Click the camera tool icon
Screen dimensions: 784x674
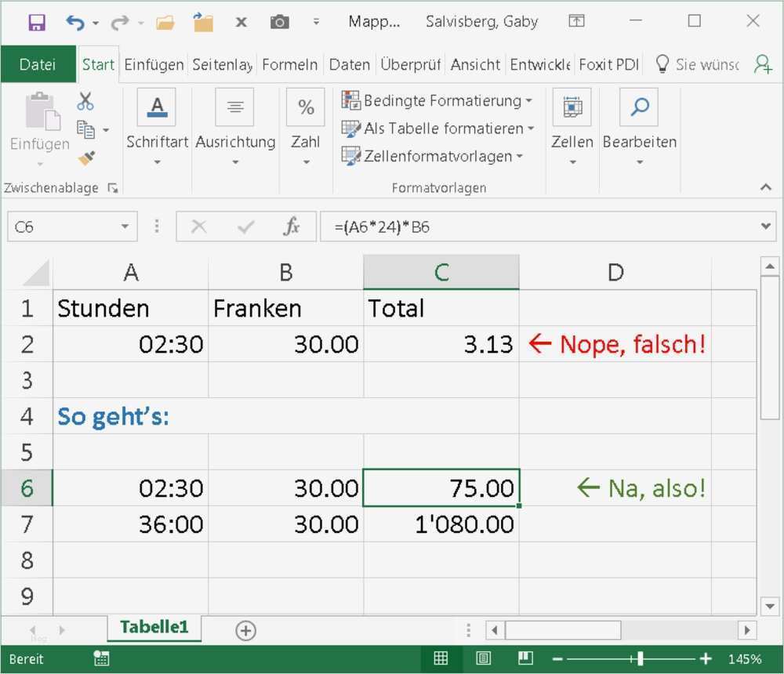click(280, 22)
